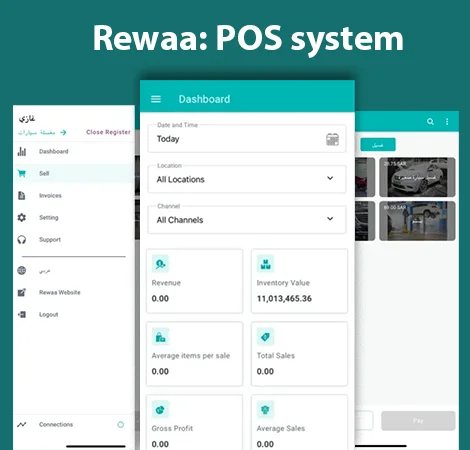Click the Rewaa Website link
The width and height of the screenshot is (470, 450).
[x=60, y=292]
